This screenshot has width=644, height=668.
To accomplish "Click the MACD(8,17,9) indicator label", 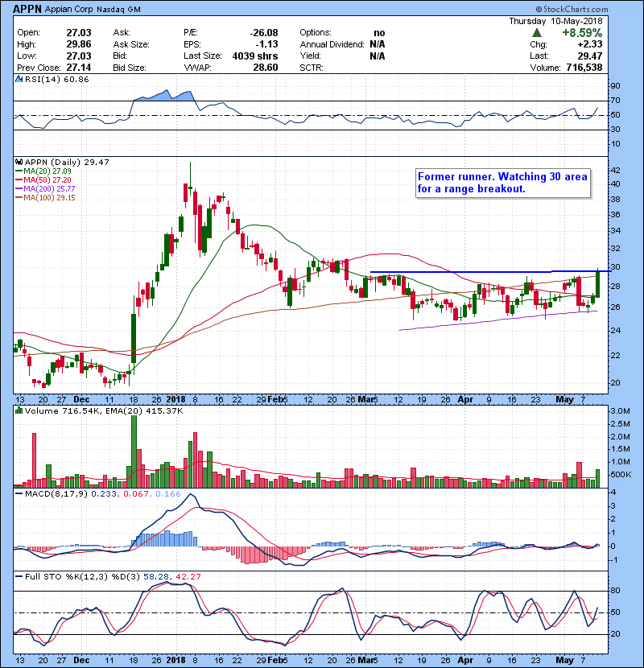I will [x=56, y=494].
